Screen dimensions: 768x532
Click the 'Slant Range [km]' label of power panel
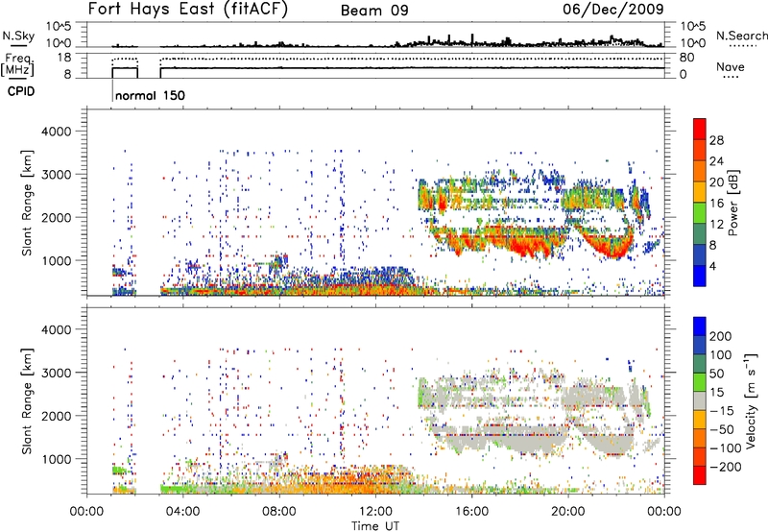pos(27,203)
